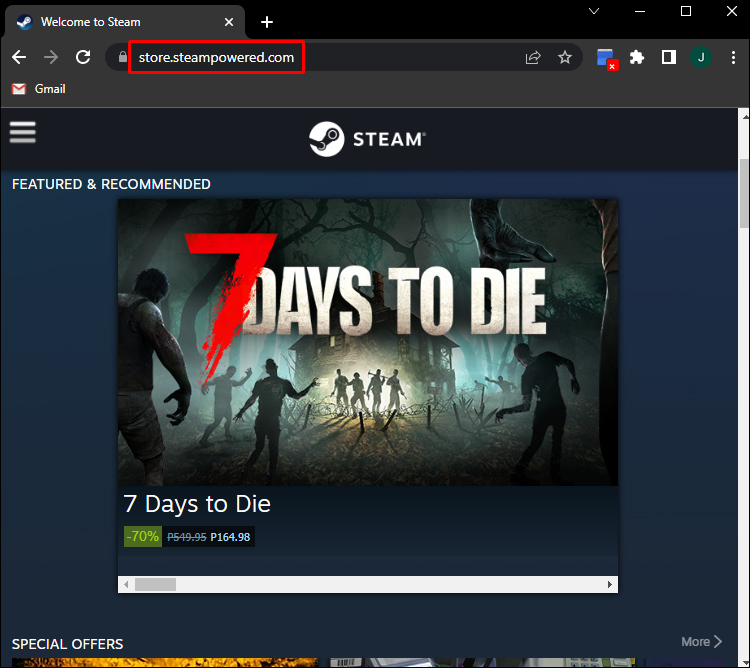
Task: Open the blue extension with red badge
Action: point(607,59)
